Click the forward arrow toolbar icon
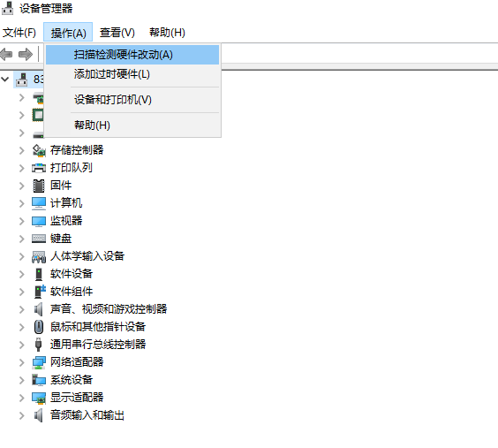The height and width of the screenshot is (448, 498). [x=26, y=54]
